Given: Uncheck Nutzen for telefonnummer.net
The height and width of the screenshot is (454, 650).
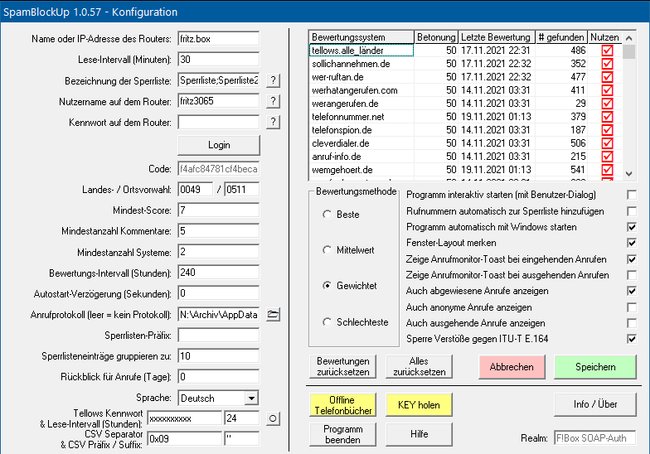Looking at the screenshot, I should click(x=607, y=117).
